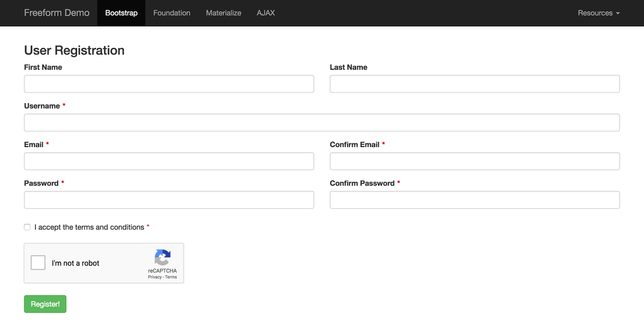Click the Password input box
The width and height of the screenshot is (644, 322).
click(x=169, y=200)
